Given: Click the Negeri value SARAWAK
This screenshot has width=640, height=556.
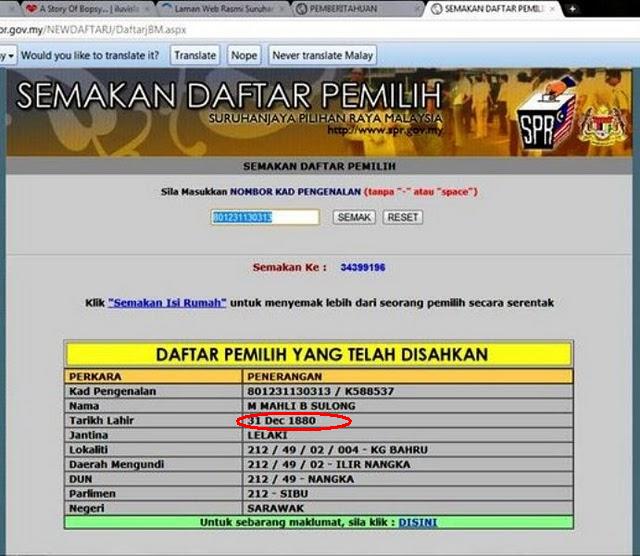Looking at the screenshot, I should 276,508.
